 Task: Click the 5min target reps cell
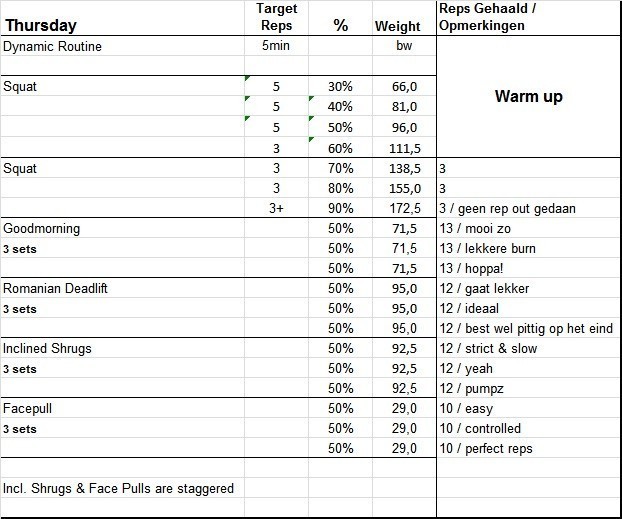(276, 46)
